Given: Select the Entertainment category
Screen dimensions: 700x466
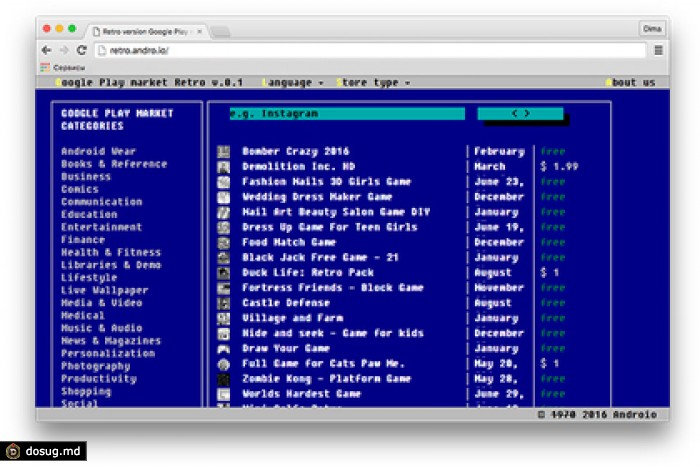Looking at the screenshot, I should [101, 227].
